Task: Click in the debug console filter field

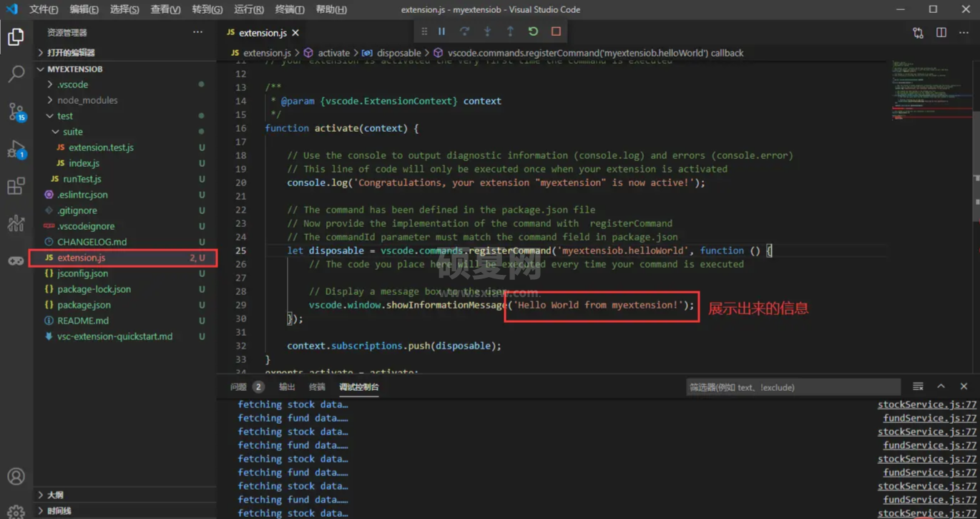Action: click(793, 387)
